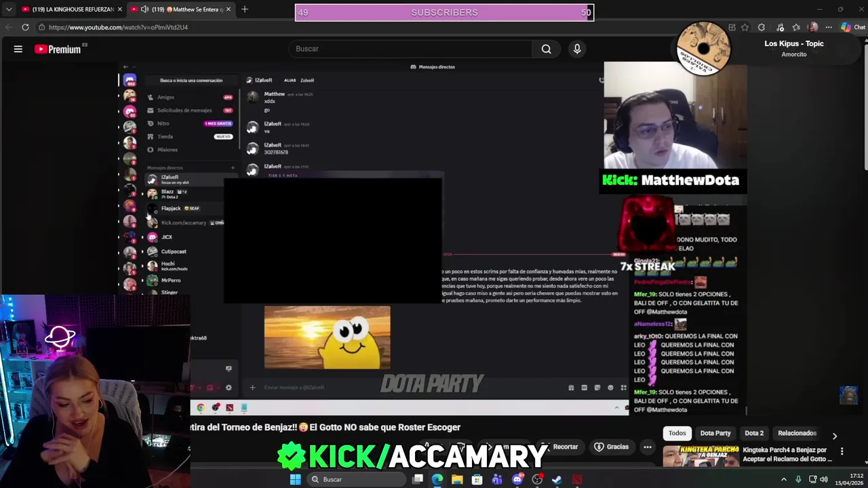This screenshot has width=868, height=488.
Task: Open volume control in system tray
Action: click(x=824, y=479)
